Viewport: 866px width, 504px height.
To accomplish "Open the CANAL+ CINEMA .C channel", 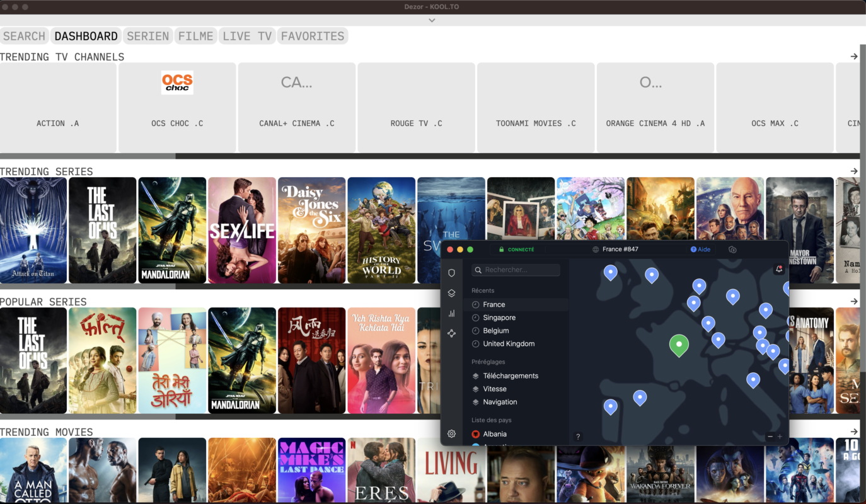I will coord(297,107).
